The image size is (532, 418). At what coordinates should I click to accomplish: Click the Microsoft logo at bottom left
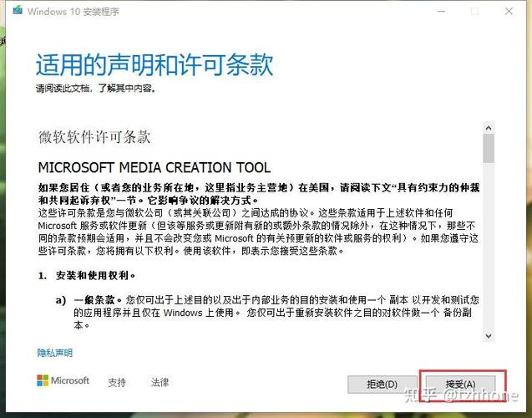63,380
